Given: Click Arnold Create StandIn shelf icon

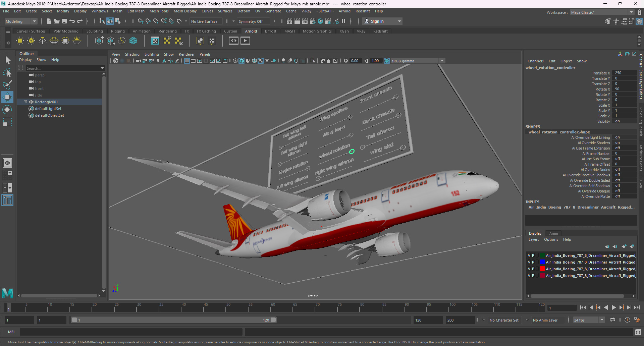Looking at the screenshot, I should pos(99,41).
